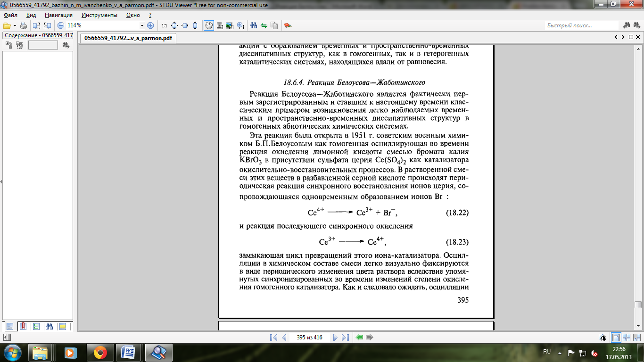
Task: Select single page layout mode
Action: coord(616,337)
